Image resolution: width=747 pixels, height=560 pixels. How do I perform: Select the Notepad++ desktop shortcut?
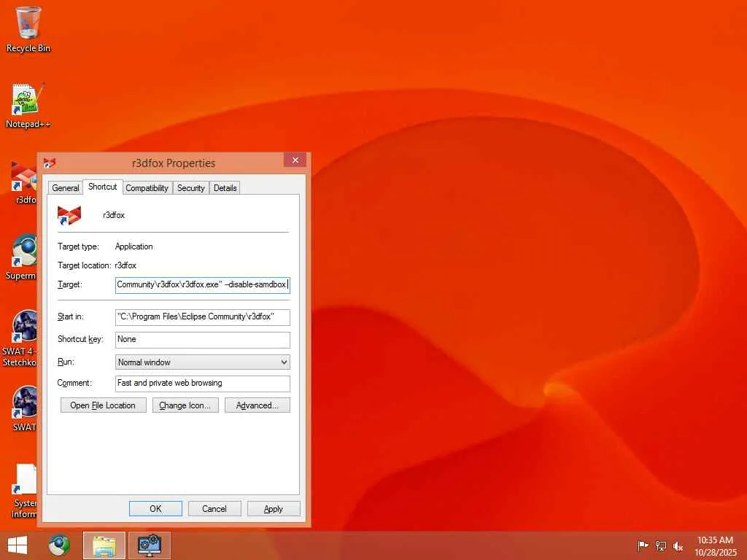pos(28,106)
